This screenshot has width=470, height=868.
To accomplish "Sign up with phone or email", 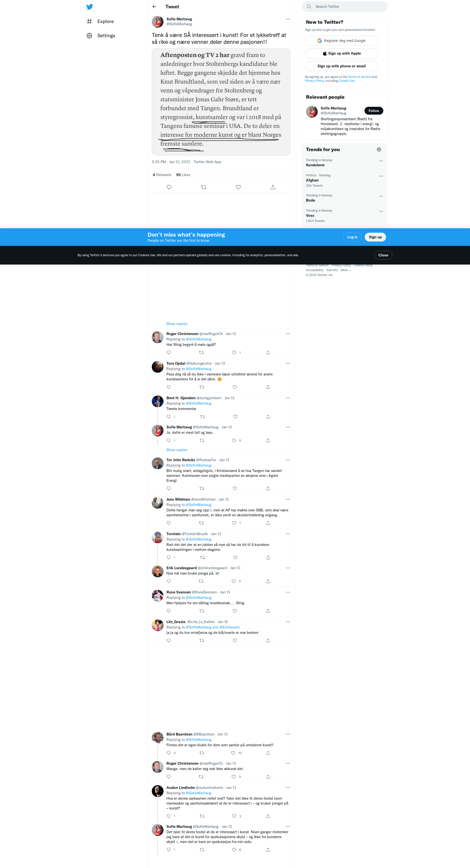I will [341, 66].
